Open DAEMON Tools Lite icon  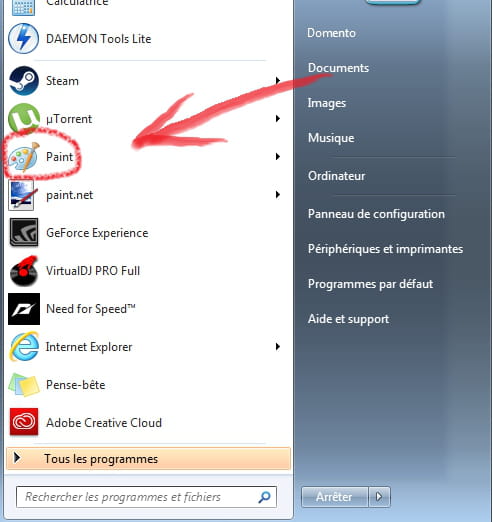click(x=23, y=39)
